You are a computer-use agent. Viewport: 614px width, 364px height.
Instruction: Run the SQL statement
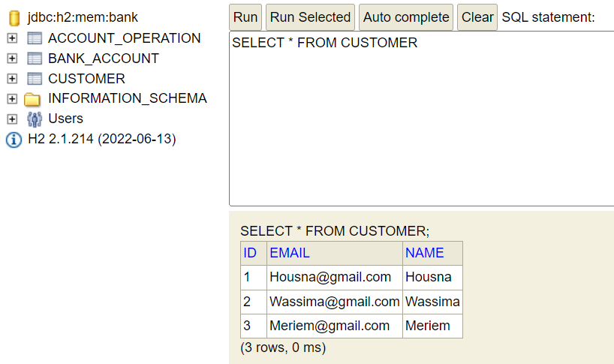[x=245, y=17]
